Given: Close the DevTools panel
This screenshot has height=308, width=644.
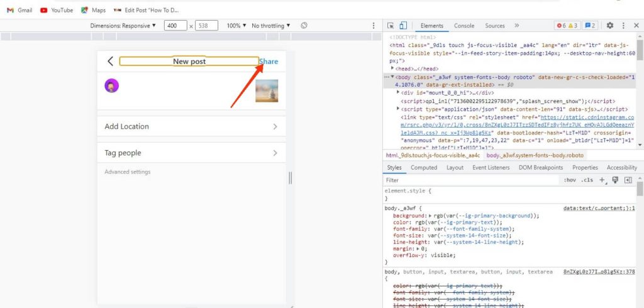Looking at the screenshot, I should point(636,26).
